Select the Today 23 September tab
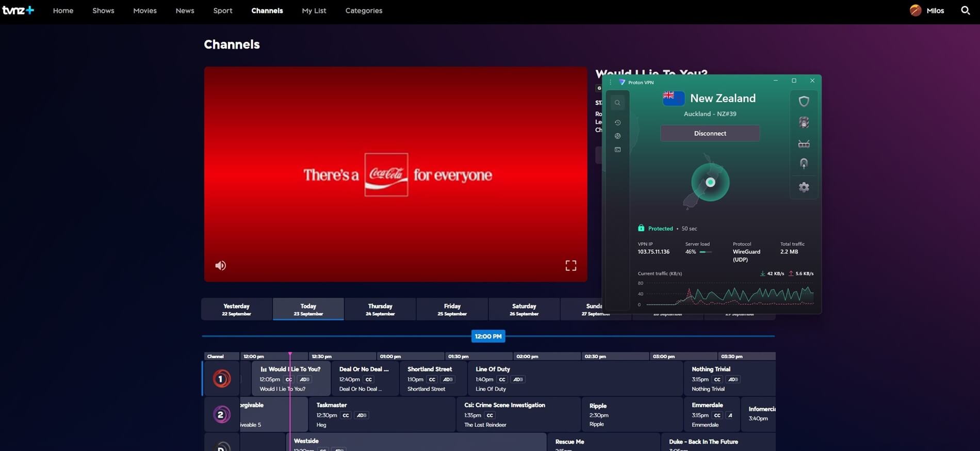 click(308, 309)
